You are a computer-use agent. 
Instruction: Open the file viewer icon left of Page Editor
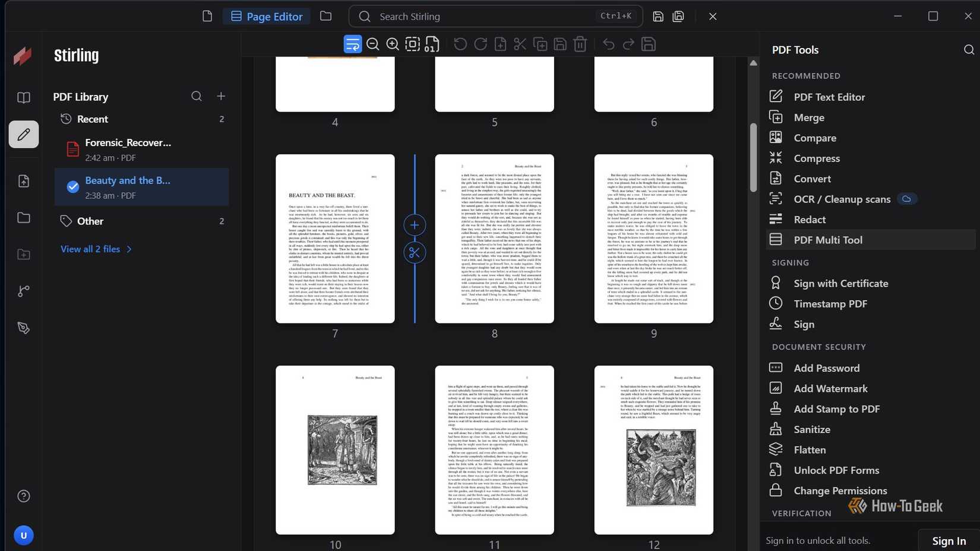[x=207, y=16]
